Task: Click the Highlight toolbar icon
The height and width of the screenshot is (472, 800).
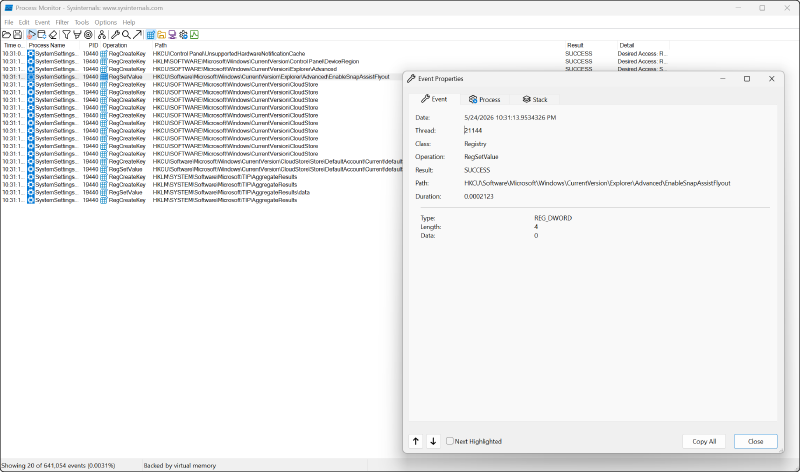Action: (x=77, y=35)
